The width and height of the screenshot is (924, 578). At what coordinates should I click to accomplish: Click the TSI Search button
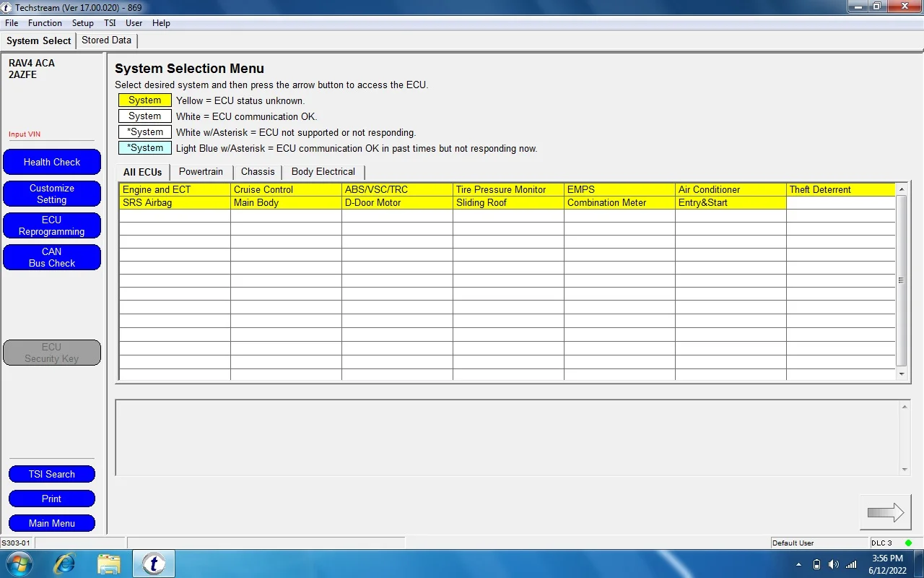pos(52,474)
